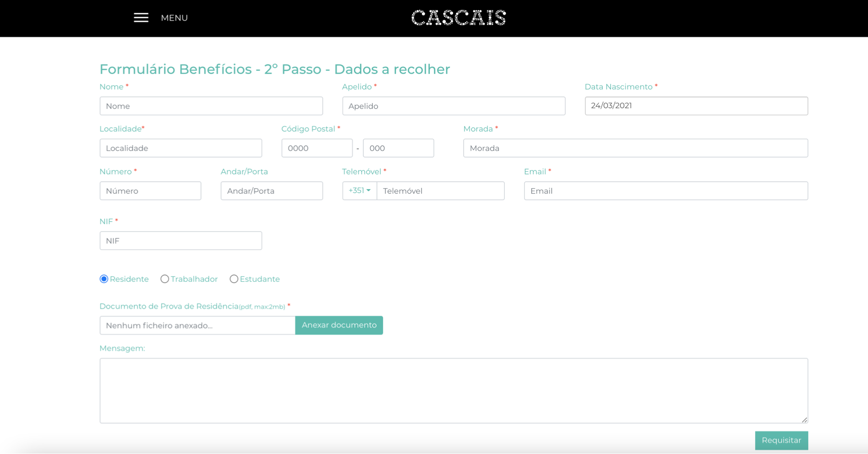The height and width of the screenshot is (454, 868).
Task: Click the Número input field
Action: click(150, 191)
